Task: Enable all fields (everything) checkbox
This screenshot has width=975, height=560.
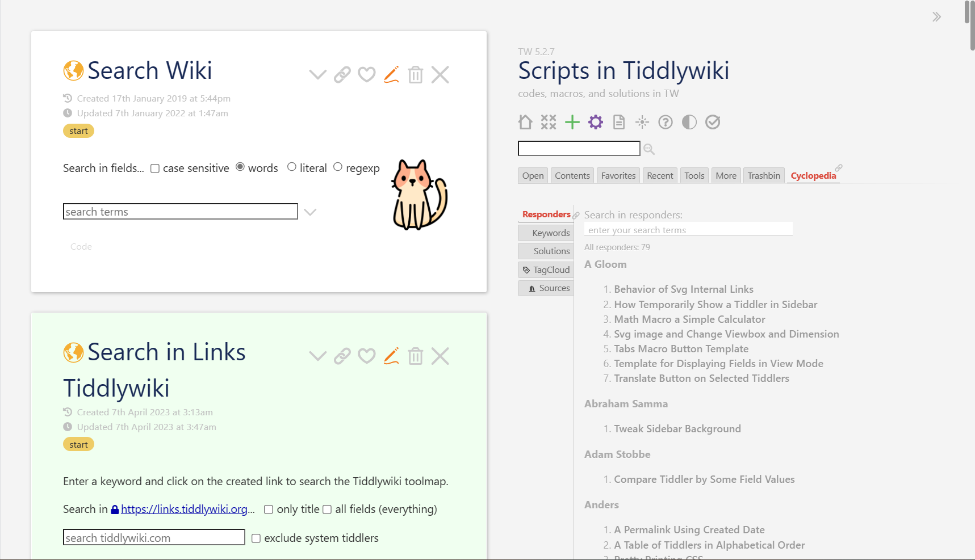Action: (x=327, y=510)
